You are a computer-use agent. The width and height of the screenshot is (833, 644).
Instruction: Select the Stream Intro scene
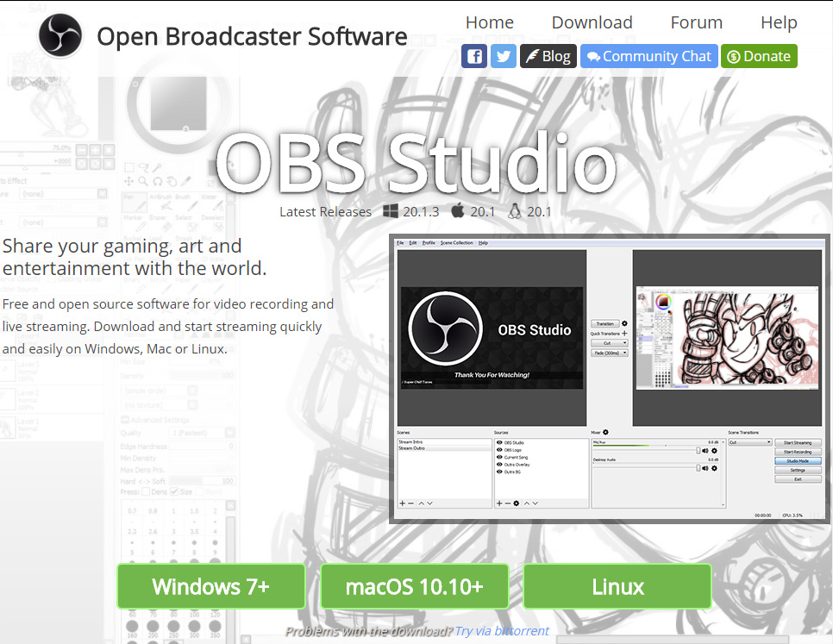click(x=410, y=441)
